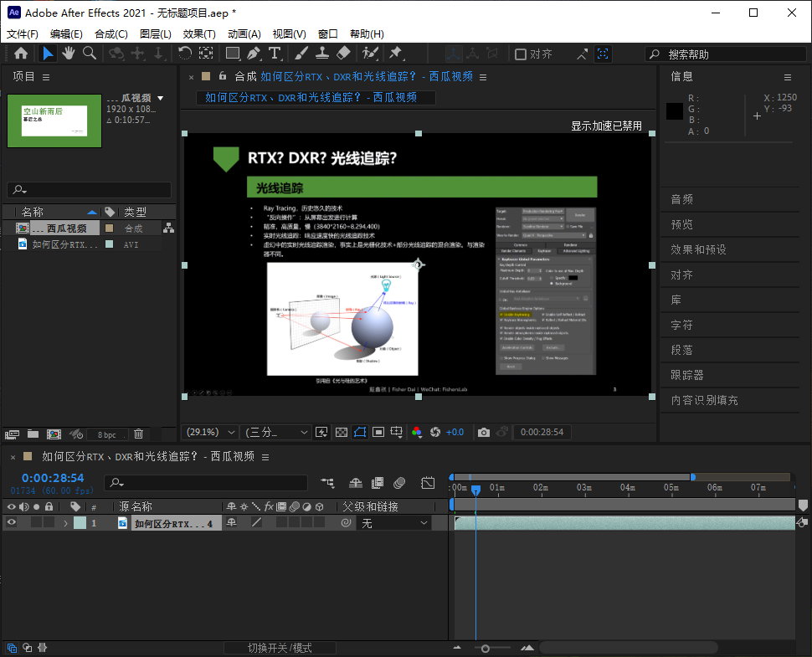Select the Rectangle shape tool
The width and height of the screenshot is (812, 657).
point(233,54)
